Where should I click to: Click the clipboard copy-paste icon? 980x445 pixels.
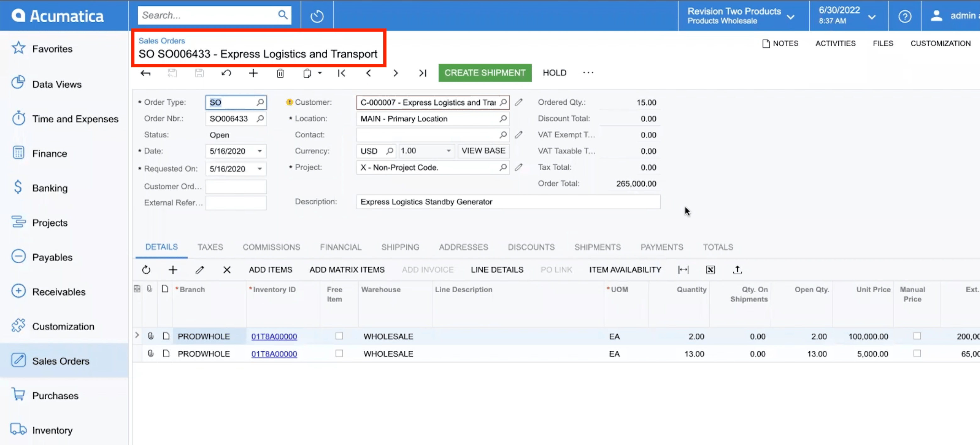[307, 73]
